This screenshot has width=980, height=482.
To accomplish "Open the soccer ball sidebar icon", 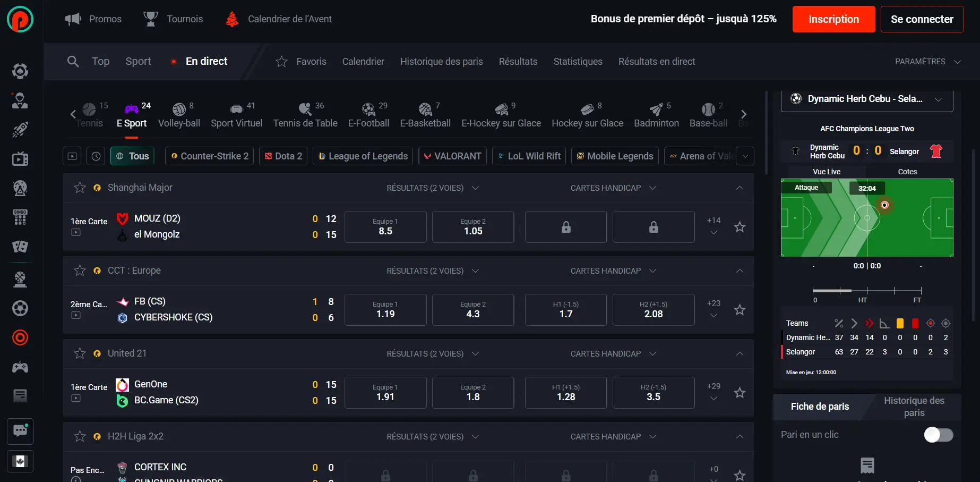I will click(20, 308).
